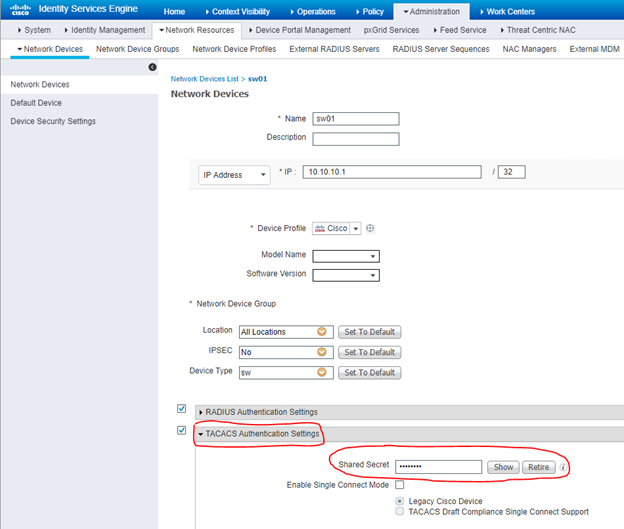The image size is (624, 529).
Task: Click Set To Default for Device Type
Action: [369, 373]
